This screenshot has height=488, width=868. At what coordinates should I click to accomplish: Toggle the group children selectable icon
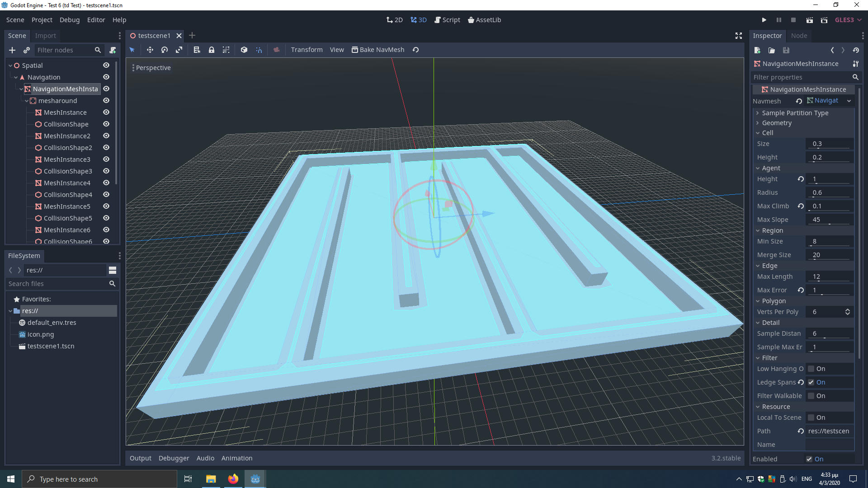[x=226, y=50]
